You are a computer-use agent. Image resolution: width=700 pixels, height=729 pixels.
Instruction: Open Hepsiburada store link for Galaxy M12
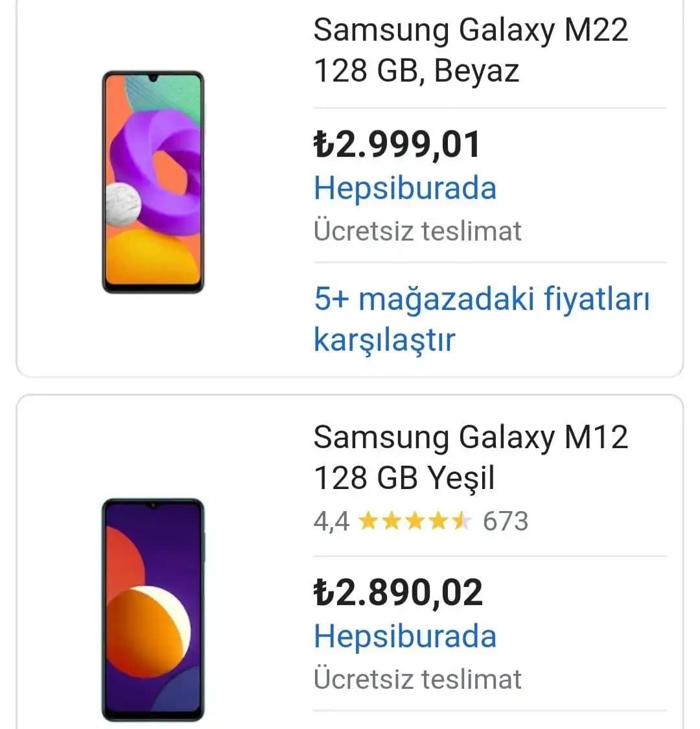[405, 636]
